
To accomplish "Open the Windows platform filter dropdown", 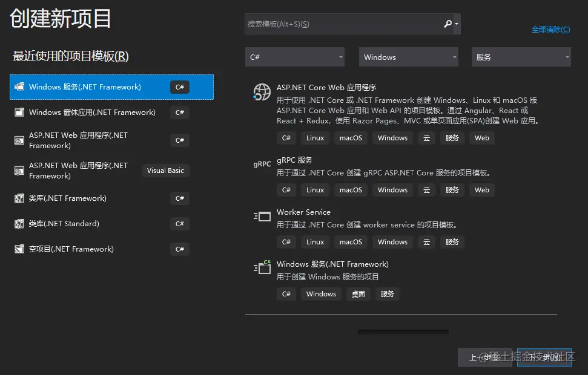I will (408, 57).
